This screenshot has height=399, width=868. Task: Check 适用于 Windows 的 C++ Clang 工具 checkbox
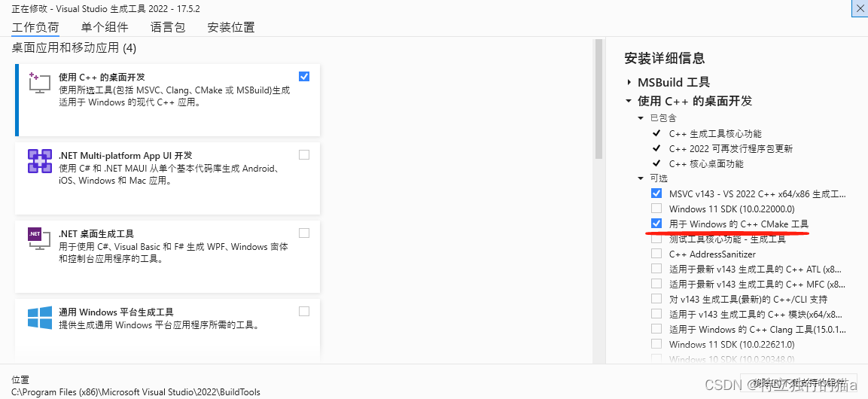tap(656, 329)
